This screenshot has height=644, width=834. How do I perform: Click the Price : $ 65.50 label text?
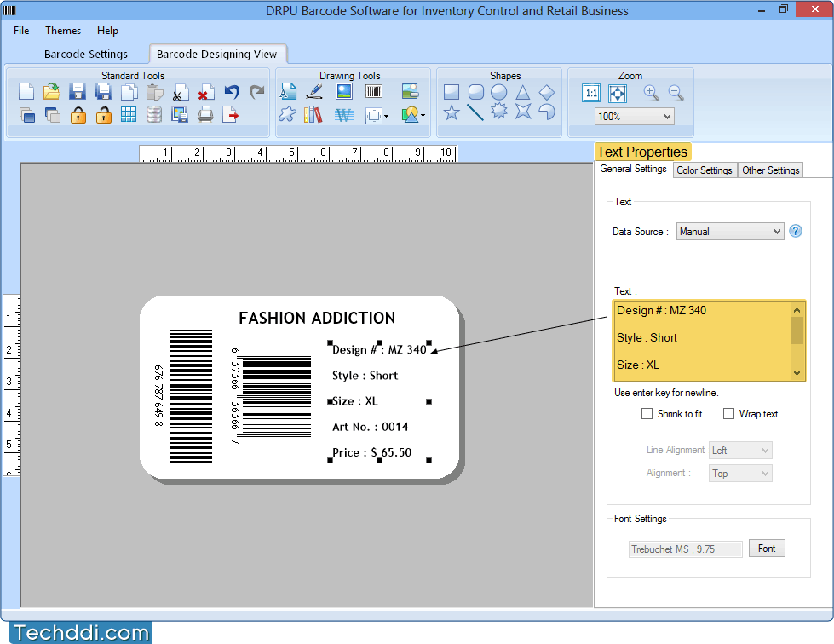(x=371, y=452)
